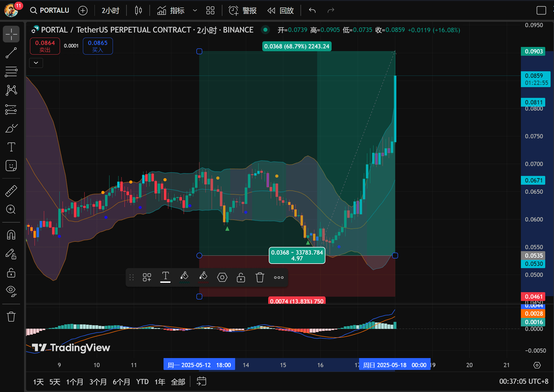Open timezone menu at 00:37:05 UTC+8
The width and height of the screenshot is (554, 392).
523,382
